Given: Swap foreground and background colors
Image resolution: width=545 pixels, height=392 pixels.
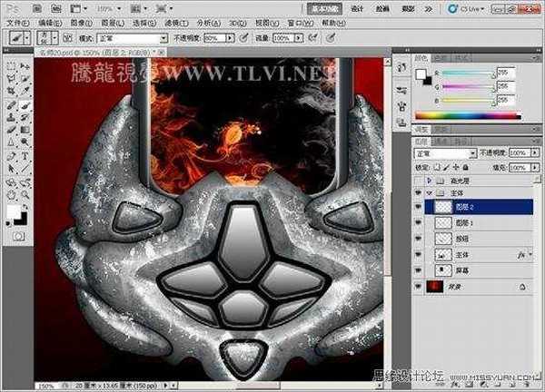Looking at the screenshot, I should click(25, 207).
